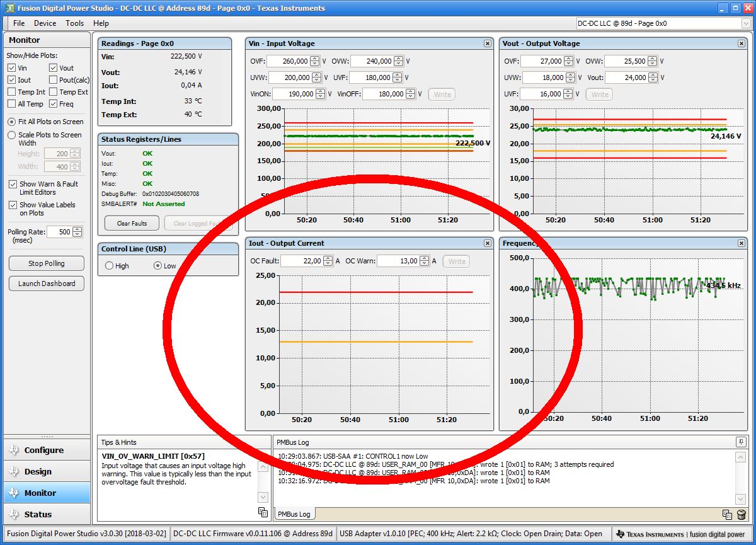Click the OC Fault spinner arrows

click(x=328, y=261)
